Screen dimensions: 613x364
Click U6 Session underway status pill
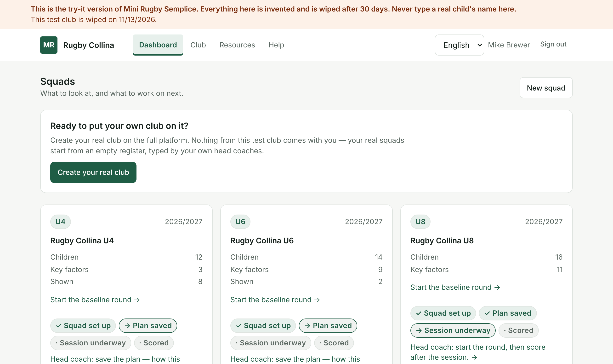coord(271,343)
